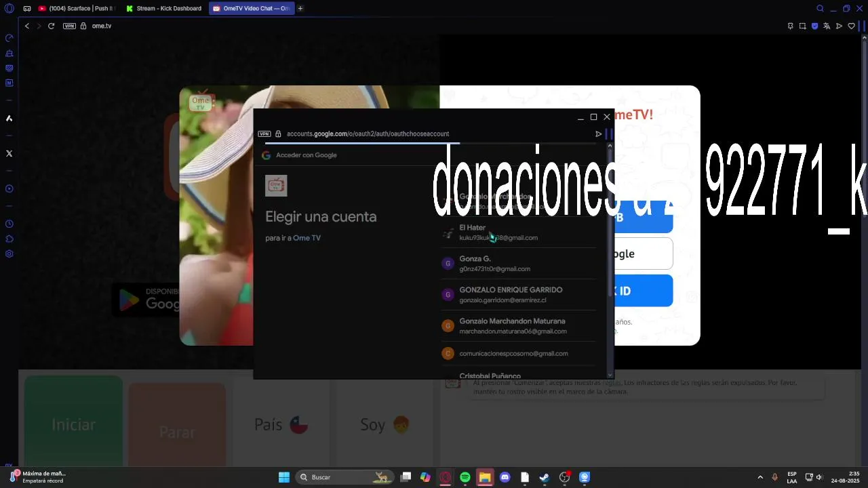868x488 pixels.
Task: Click the microphone tray icon
Action: point(775,477)
